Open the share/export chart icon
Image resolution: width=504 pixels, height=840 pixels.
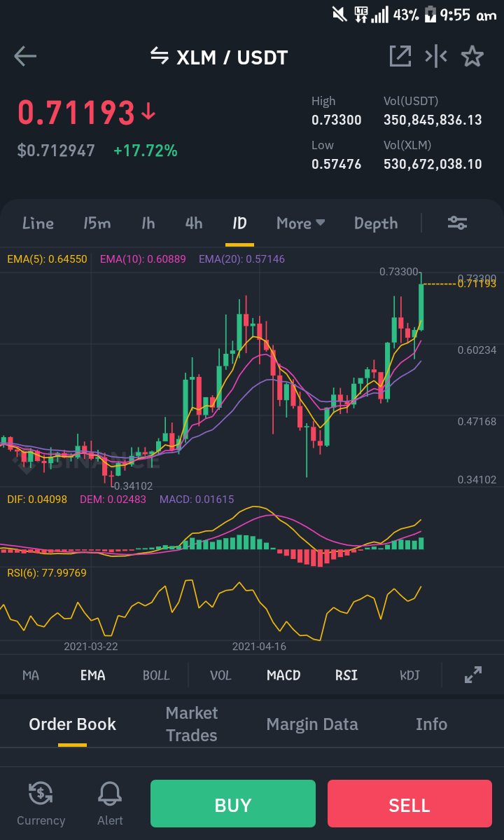point(400,56)
